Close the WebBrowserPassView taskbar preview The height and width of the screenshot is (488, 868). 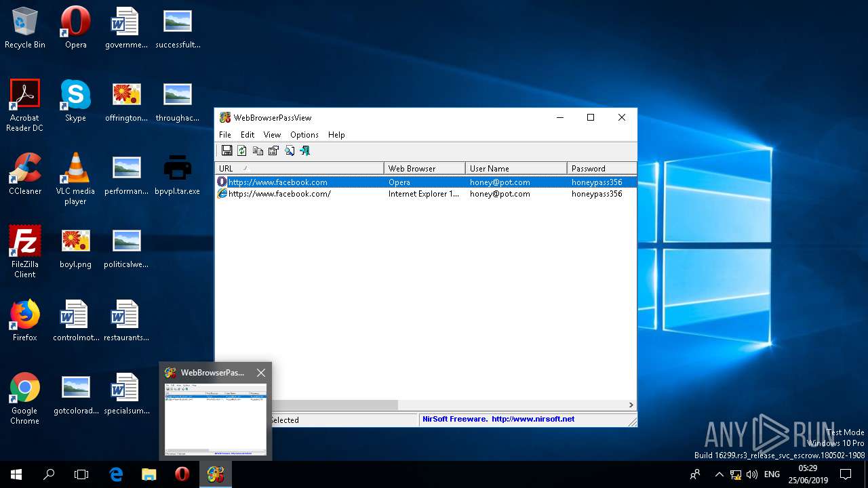[261, 373]
